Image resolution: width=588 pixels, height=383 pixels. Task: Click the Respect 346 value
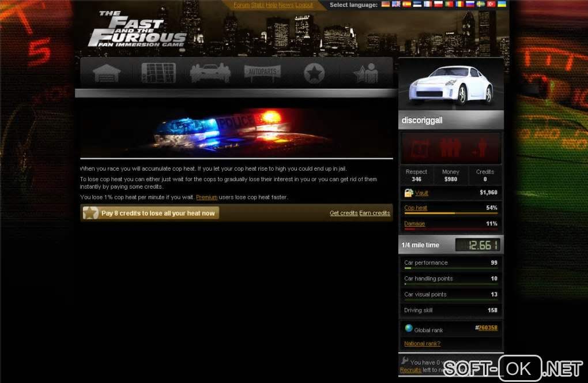pyautogui.click(x=416, y=179)
